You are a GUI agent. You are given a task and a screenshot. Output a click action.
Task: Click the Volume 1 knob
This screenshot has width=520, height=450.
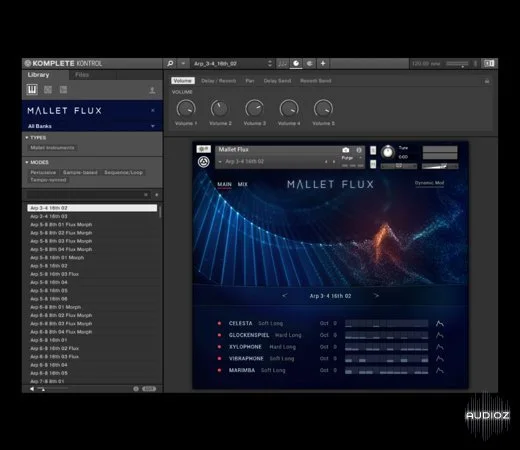[x=186, y=109]
